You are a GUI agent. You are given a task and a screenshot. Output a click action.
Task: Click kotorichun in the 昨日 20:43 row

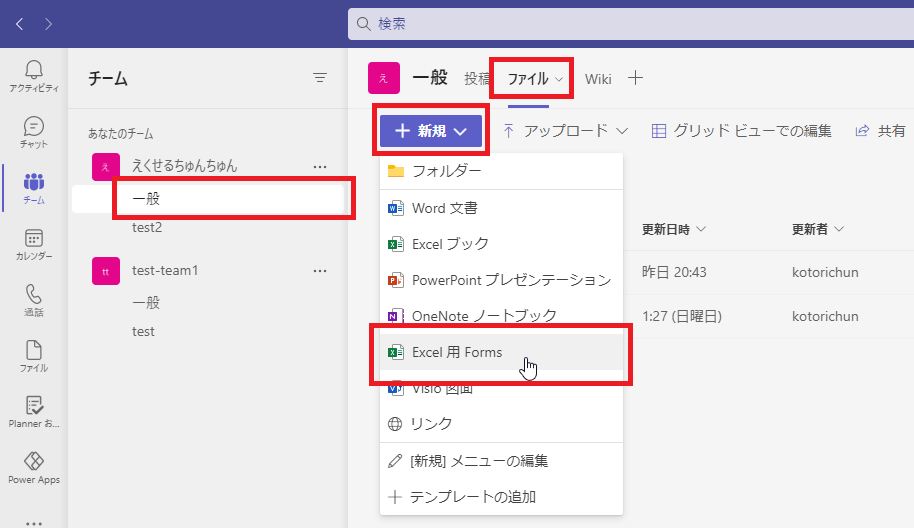[x=825, y=272]
